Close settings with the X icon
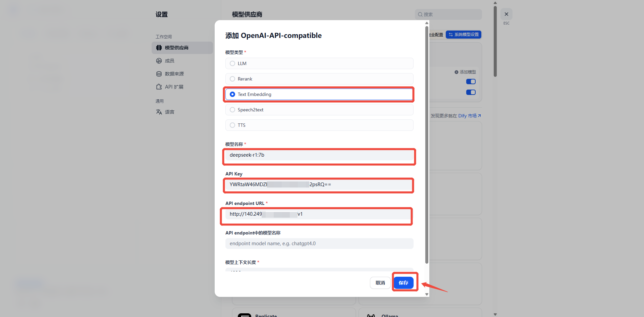The image size is (644, 317). [506, 14]
